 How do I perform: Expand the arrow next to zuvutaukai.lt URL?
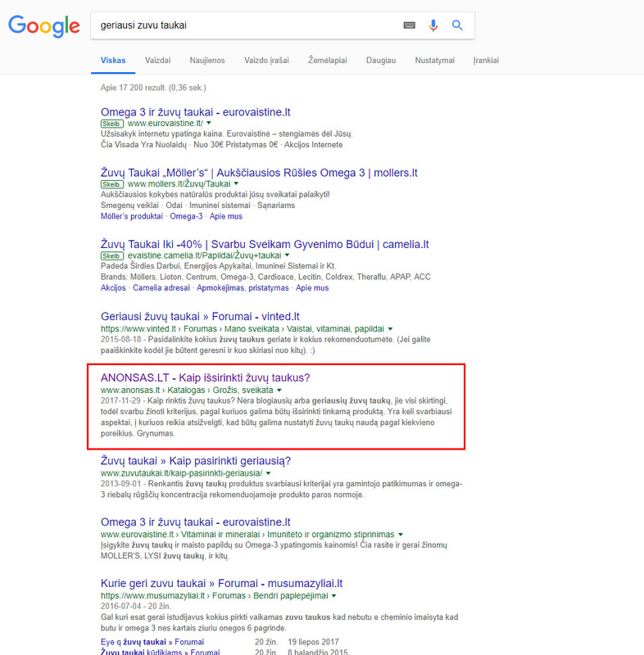coord(268,473)
